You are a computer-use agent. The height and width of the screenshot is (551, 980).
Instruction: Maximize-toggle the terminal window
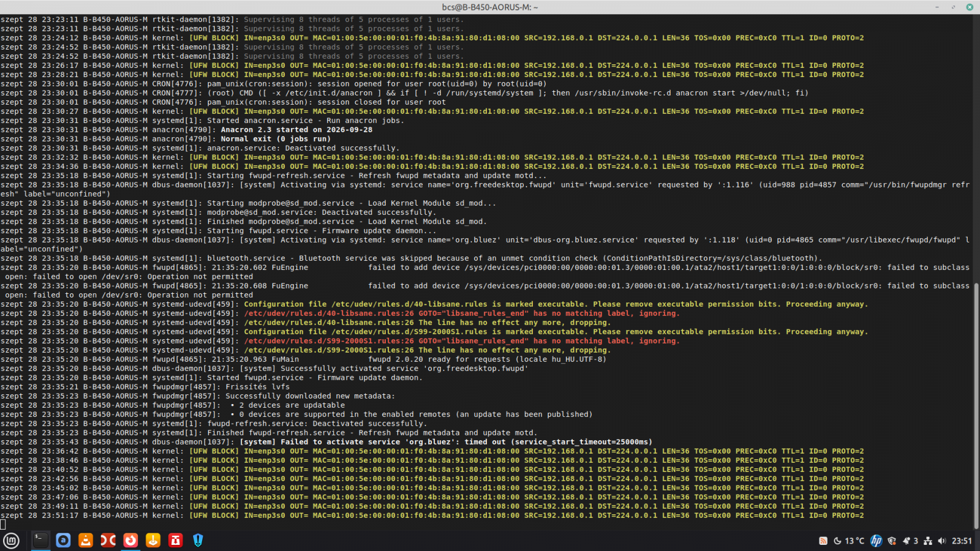click(x=953, y=7)
